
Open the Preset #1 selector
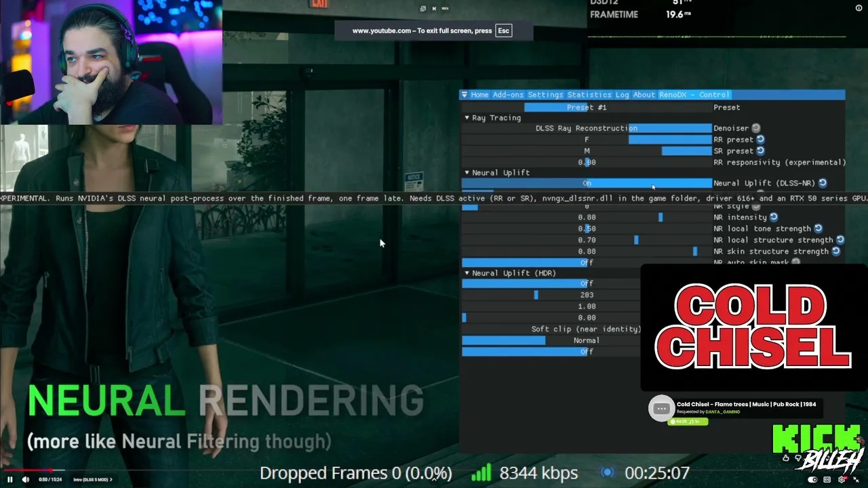pos(587,107)
